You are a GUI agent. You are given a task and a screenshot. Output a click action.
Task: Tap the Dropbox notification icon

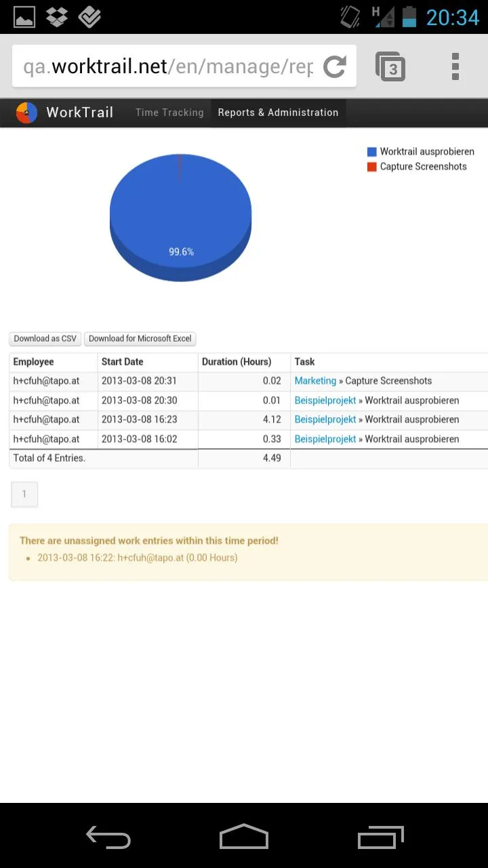pyautogui.click(x=57, y=17)
